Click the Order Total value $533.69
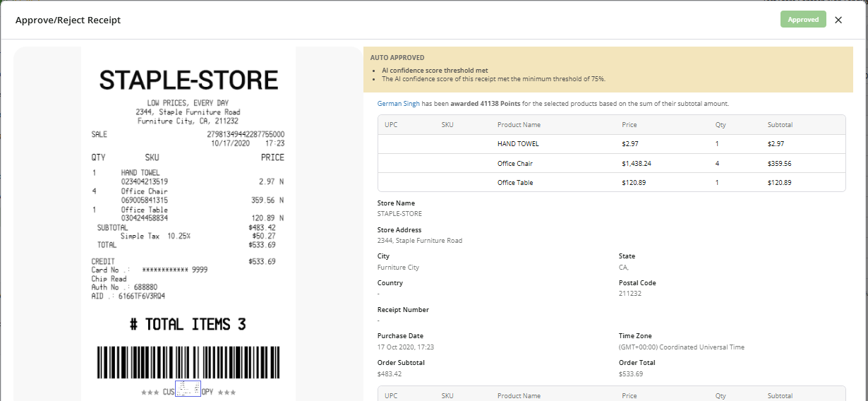This screenshot has width=868, height=401. 631,373
